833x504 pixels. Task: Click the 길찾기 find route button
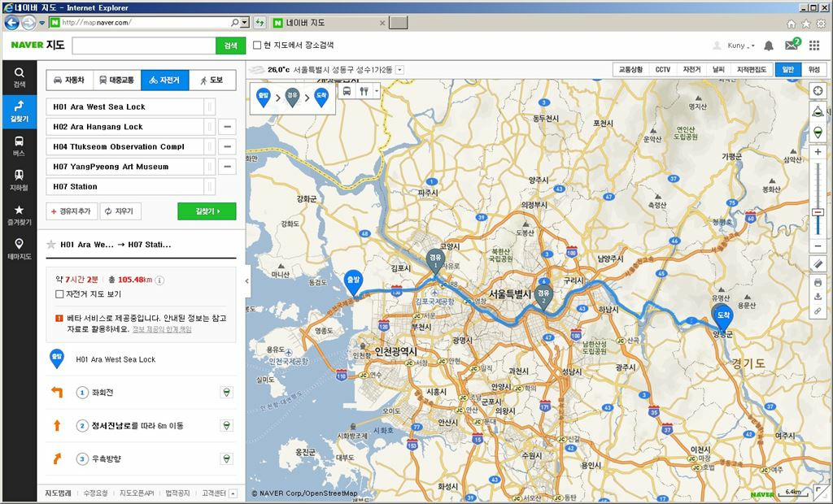(x=207, y=211)
